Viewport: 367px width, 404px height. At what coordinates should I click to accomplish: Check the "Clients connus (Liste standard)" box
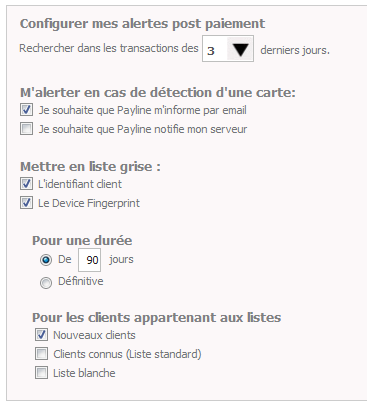[x=41, y=354]
